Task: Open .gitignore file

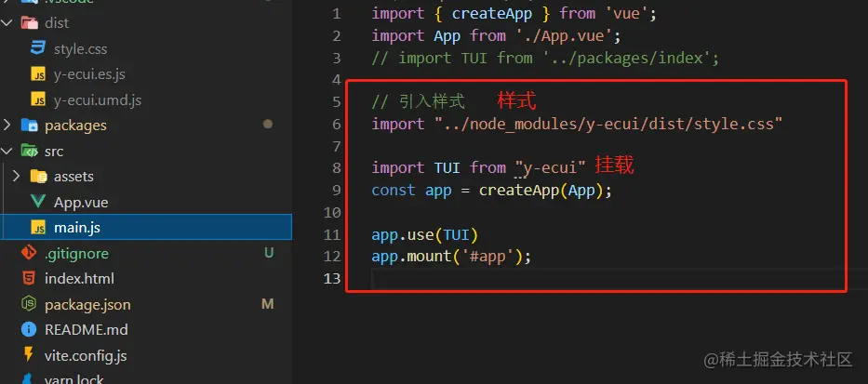Action: (76, 254)
